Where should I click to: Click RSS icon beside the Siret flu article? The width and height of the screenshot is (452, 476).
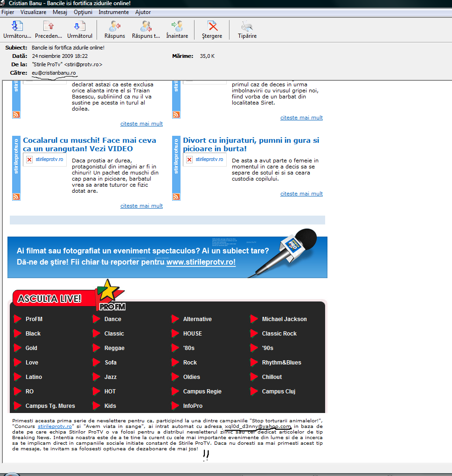point(176,114)
